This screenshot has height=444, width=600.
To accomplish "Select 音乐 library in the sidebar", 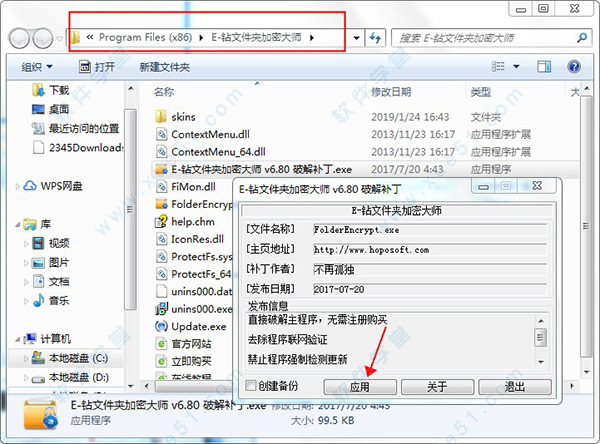I will (x=51, y=300).
